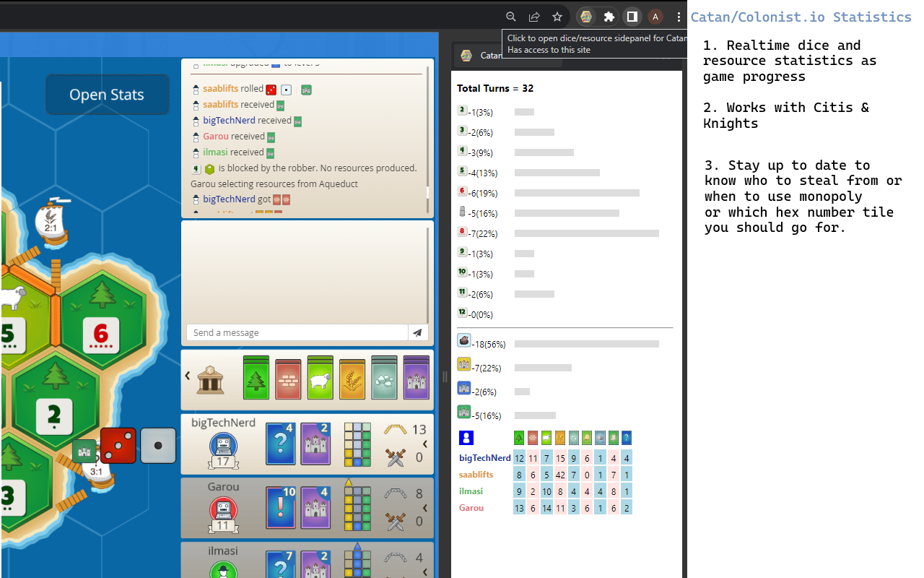The height and width of the screenshot is (578, 924).
Task: Expand Garou's panel using its chevron
Action: click(x=425, y=507)
